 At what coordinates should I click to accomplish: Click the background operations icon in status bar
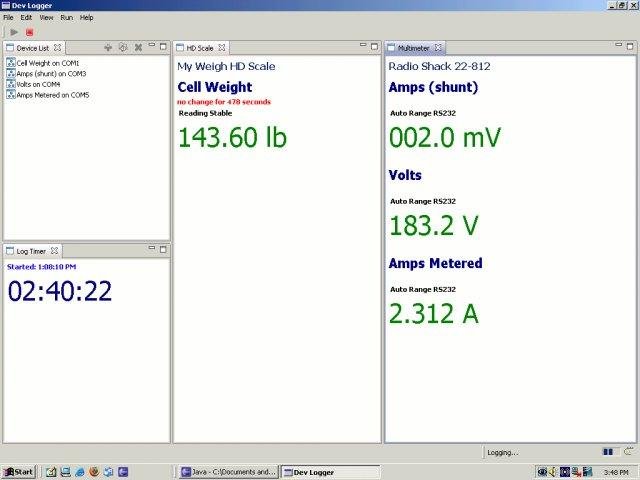tap(629, 451)
